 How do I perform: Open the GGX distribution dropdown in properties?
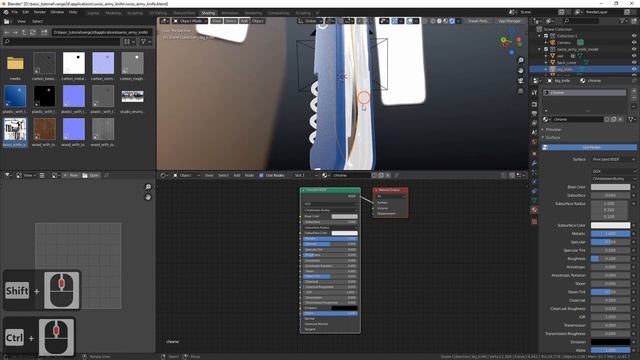tap(613, 171)
